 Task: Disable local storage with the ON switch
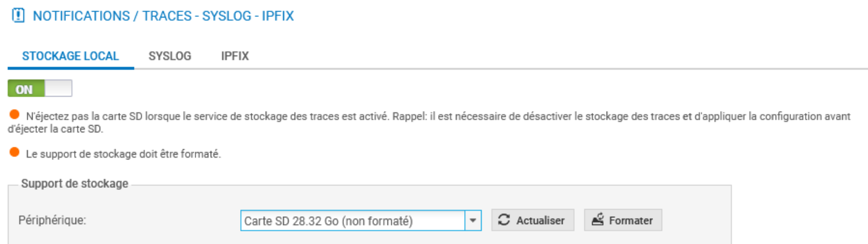39,89
